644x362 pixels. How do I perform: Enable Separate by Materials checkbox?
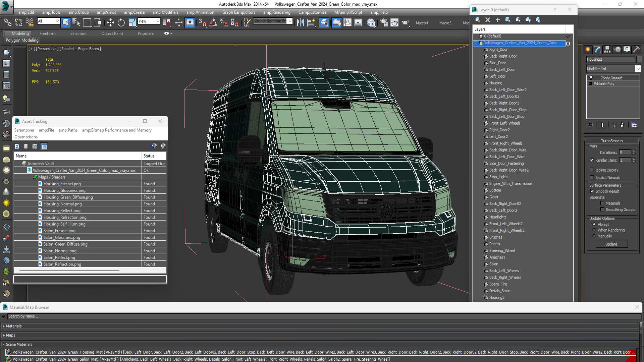tap(602, 203)
